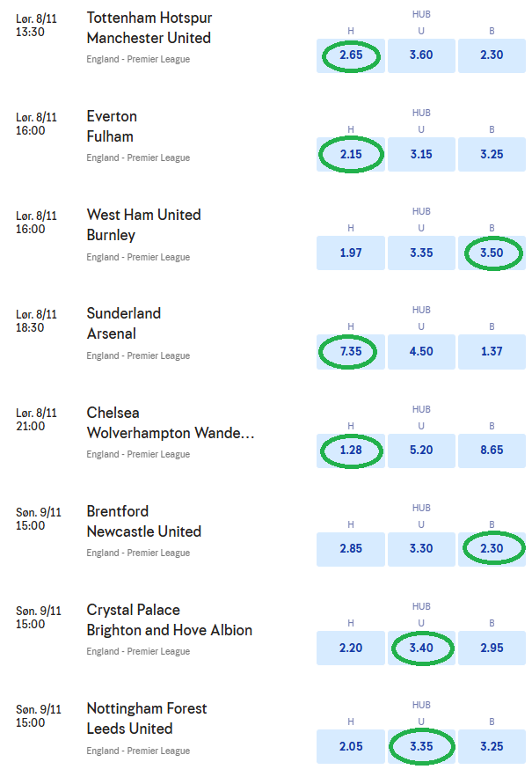Click the Chelsea team name
Viewport: 532px width, 784px height.
point(113,413)
